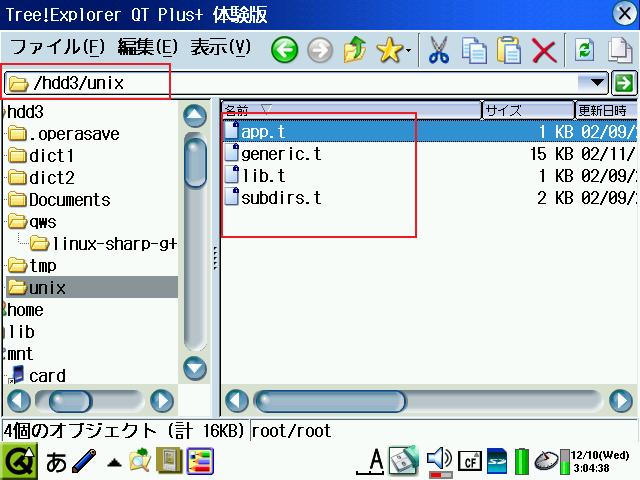
Task: Click the tree panel horizontal scroll thumb
Action: point(70,401)
